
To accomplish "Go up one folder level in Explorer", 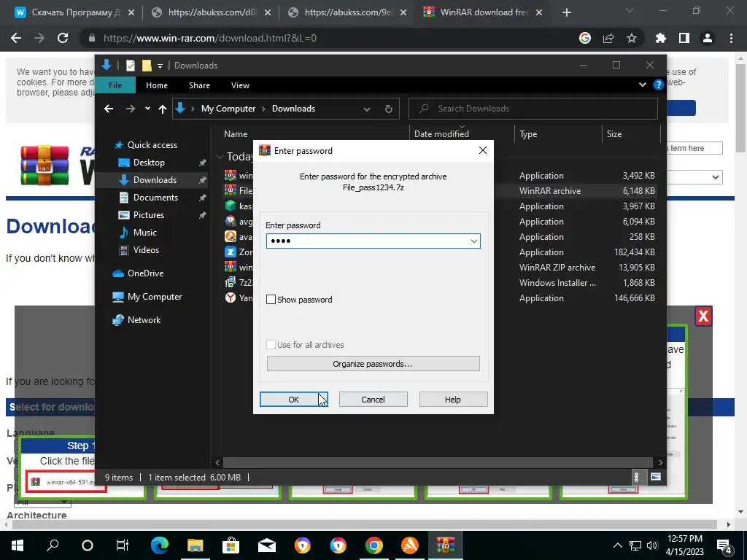I will point(163,109).
